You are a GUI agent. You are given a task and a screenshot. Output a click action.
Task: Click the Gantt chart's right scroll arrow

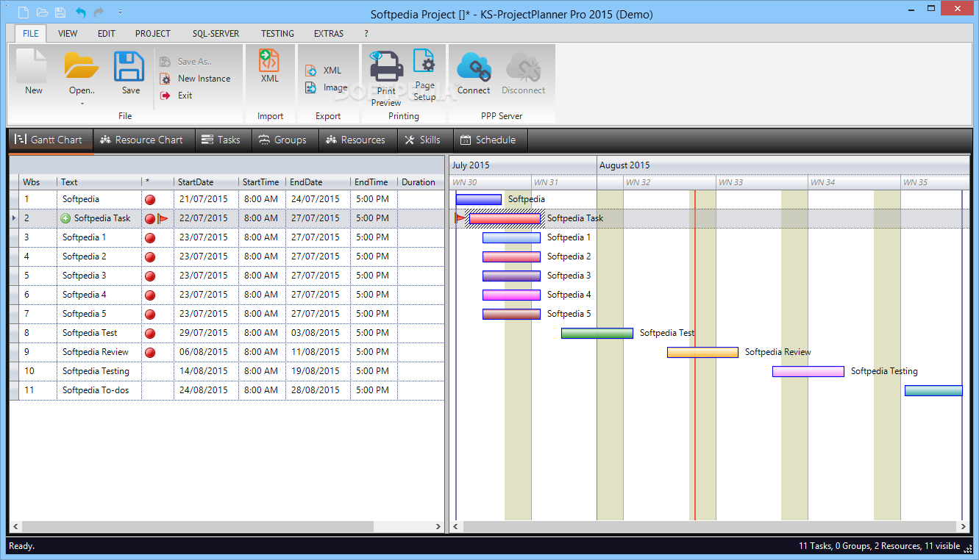964,527
